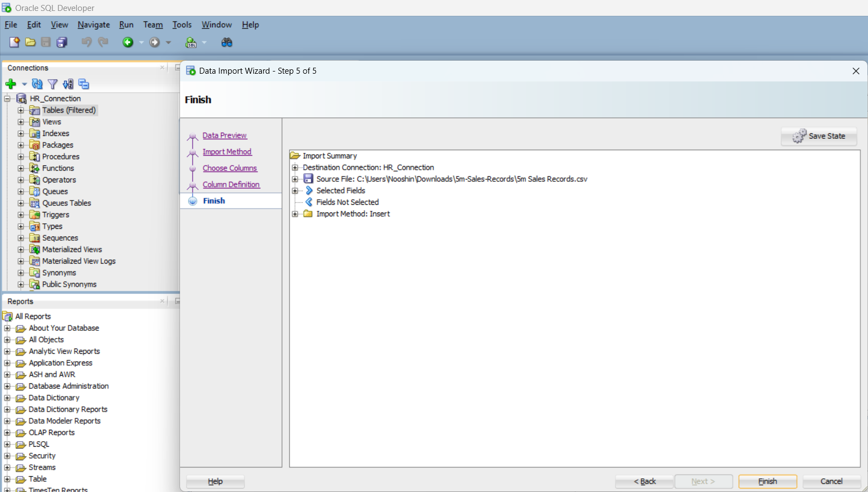Image resolution: width=868 pixels, height=492 pixels.
Task: Click the Fields Not Selected arrow icon
Action: tap(309, 202)
